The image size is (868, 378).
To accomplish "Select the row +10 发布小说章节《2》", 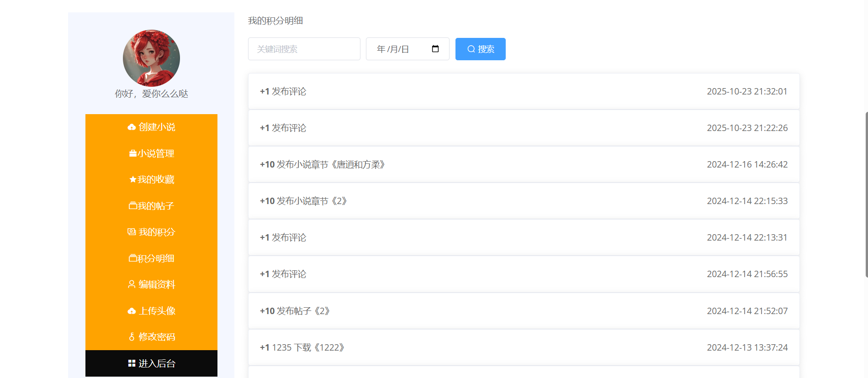I will pos(524,201).
